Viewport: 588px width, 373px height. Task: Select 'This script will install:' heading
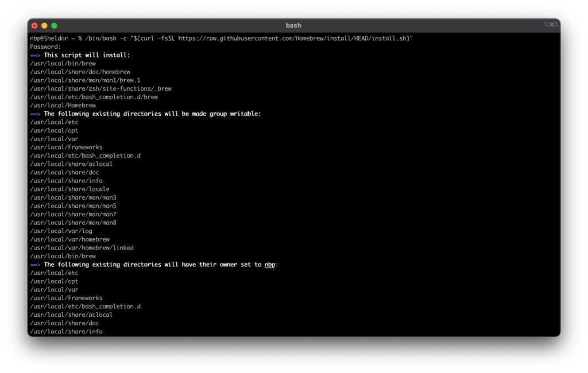[x=87, y=55]
